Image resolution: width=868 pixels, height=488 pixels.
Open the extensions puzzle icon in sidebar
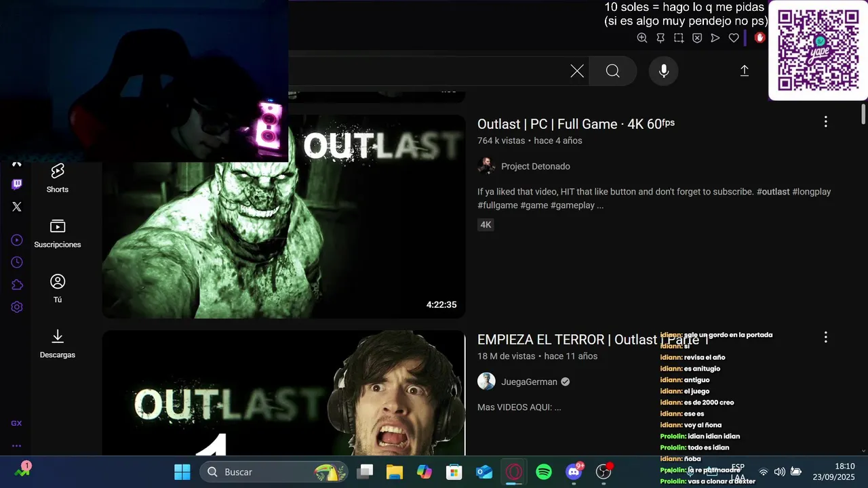click(17, 285)
